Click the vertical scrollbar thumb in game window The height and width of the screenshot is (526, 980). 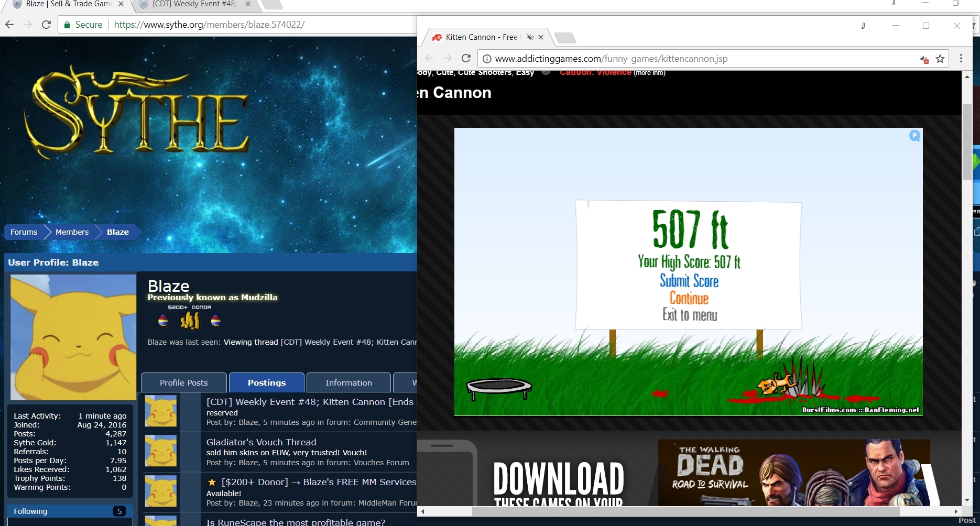click(x=967, y=142)
